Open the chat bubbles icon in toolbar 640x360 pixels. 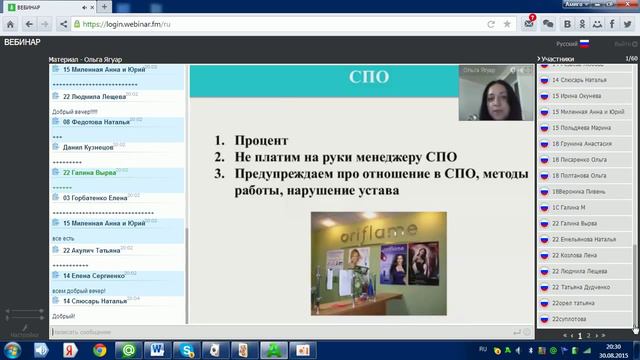click(548, 24)
